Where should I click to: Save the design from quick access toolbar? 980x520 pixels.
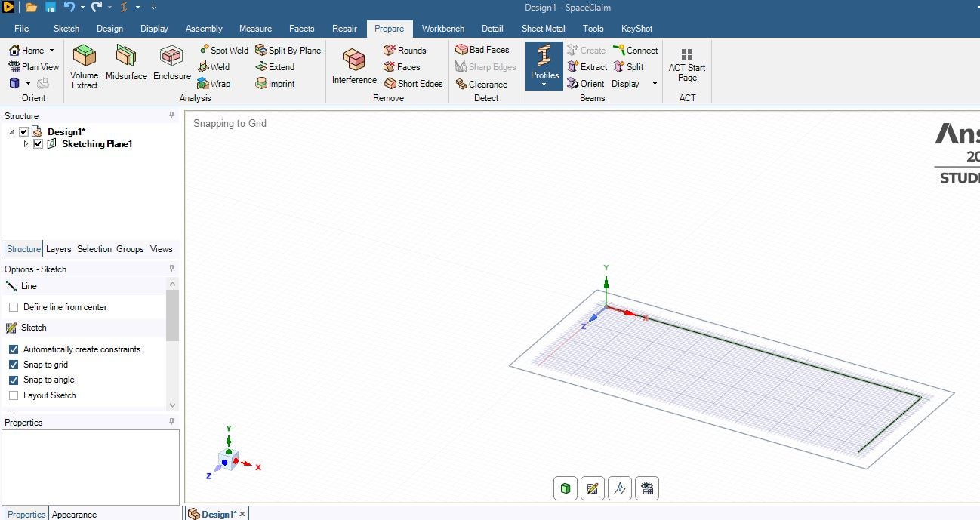tap(50, 8)
